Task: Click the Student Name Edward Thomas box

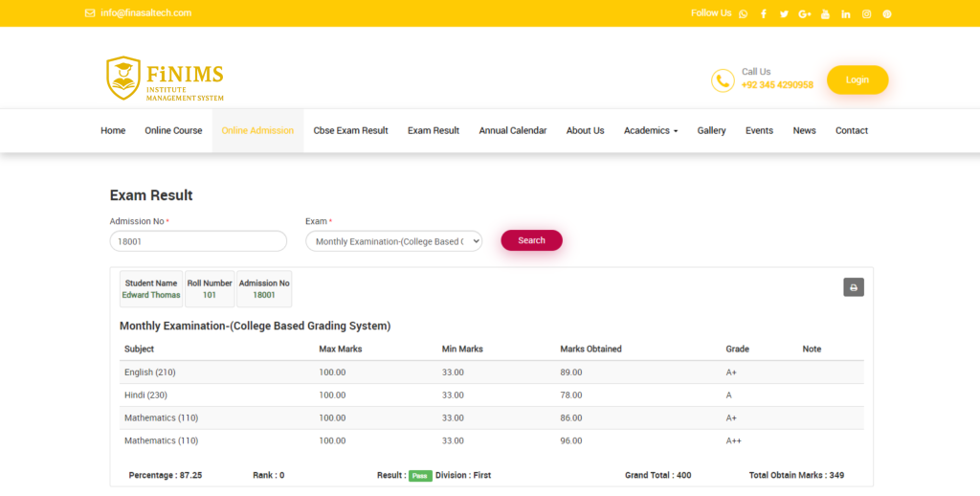Action: pyautogui.click(x=151, y=289)
